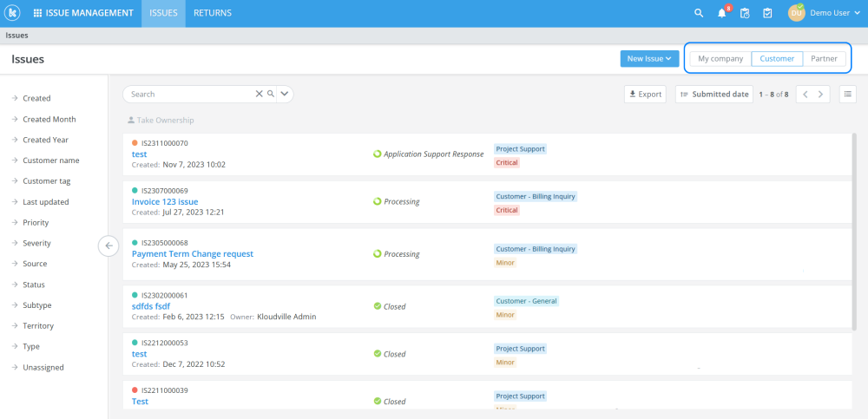Click the global search magnifier icon

[699, 13]
